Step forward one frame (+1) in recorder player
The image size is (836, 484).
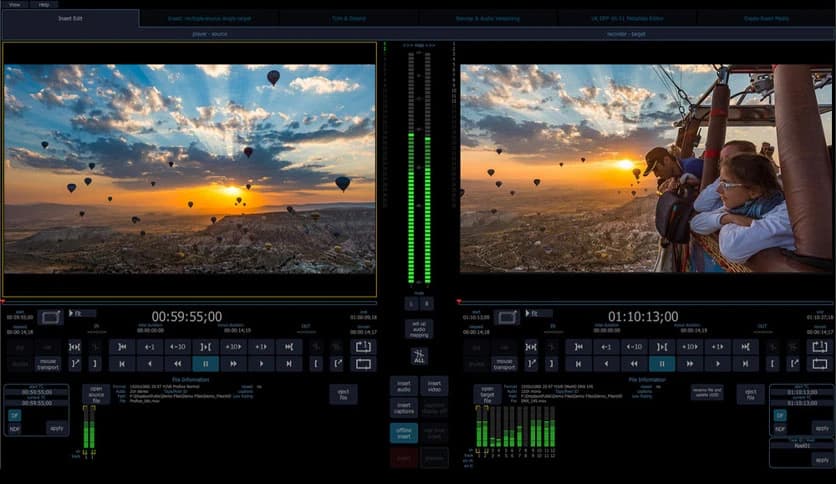click(x=717, y=346)
